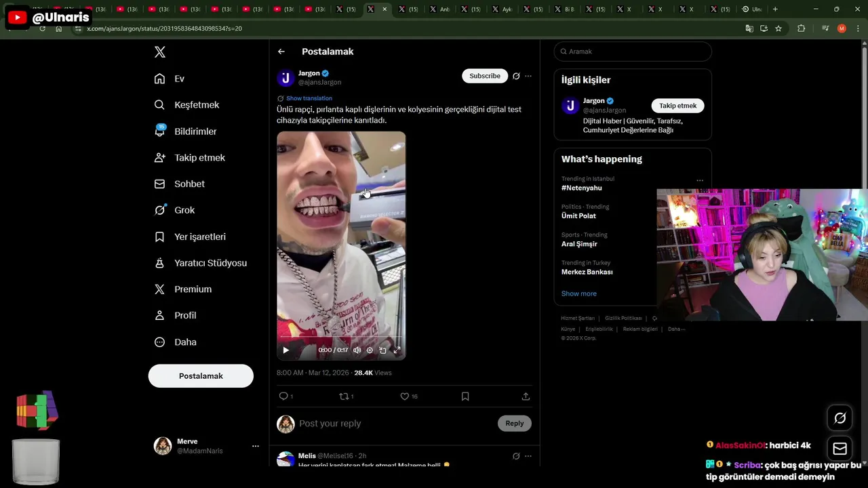Go to Ev (Home) in sidebar
This screenshot has width=868, height=488.
point(170,79)
